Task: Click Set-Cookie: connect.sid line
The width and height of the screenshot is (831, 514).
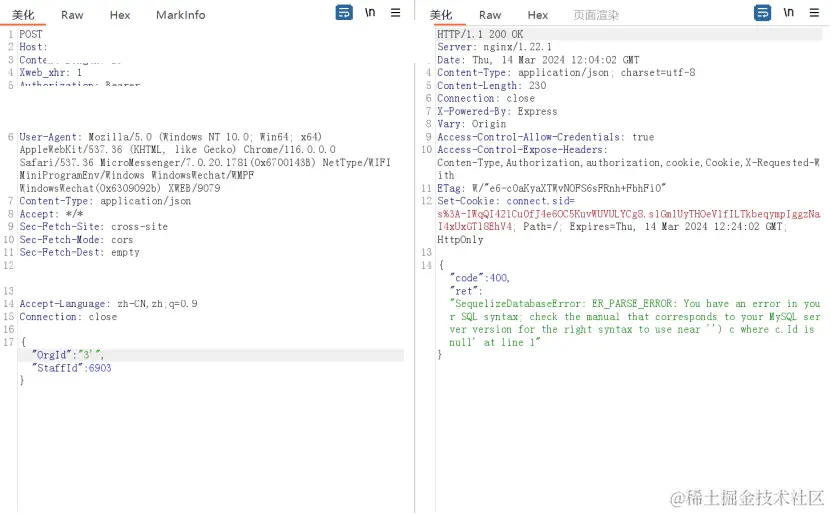Action: (506, 201)
